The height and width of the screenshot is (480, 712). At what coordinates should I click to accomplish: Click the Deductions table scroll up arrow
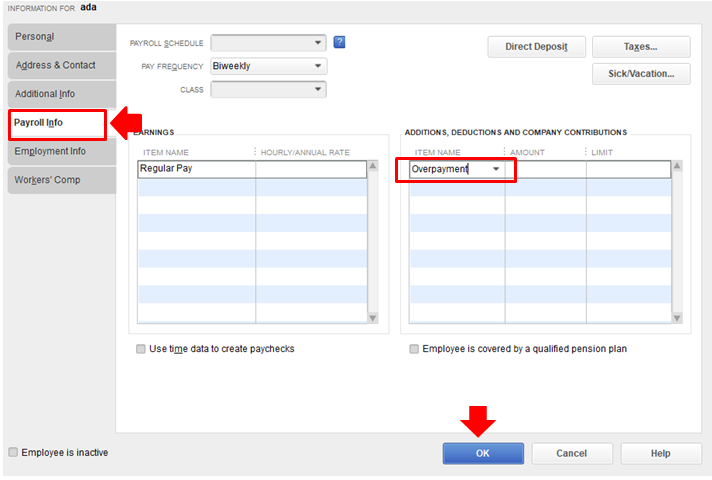pos(677,166)
